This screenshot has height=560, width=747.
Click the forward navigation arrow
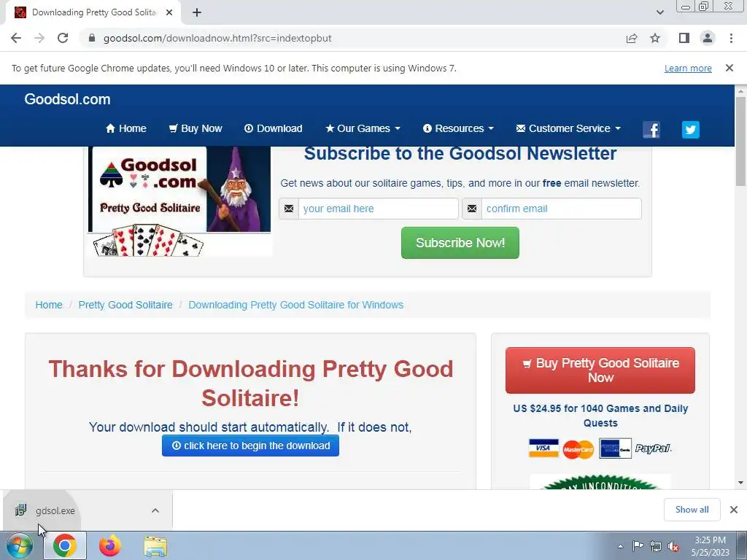coord(39,38)
